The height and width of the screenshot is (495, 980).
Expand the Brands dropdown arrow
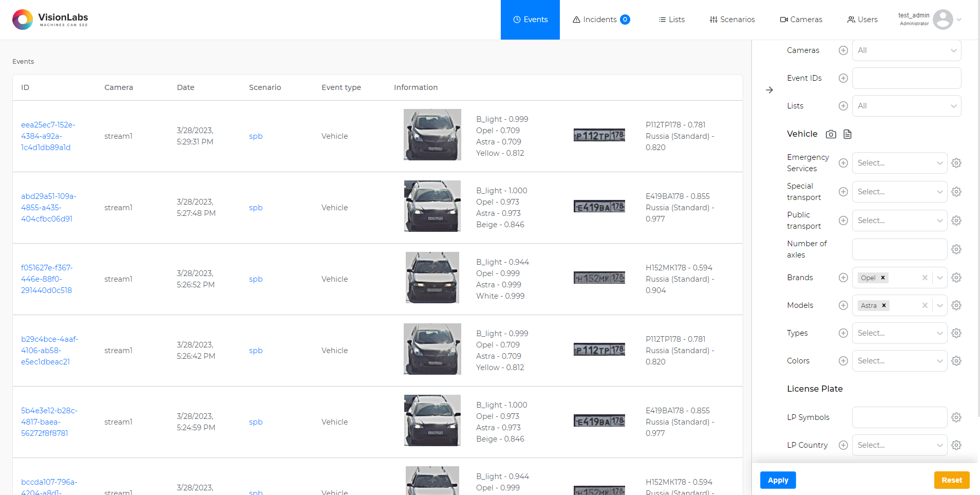pos(940,278)
